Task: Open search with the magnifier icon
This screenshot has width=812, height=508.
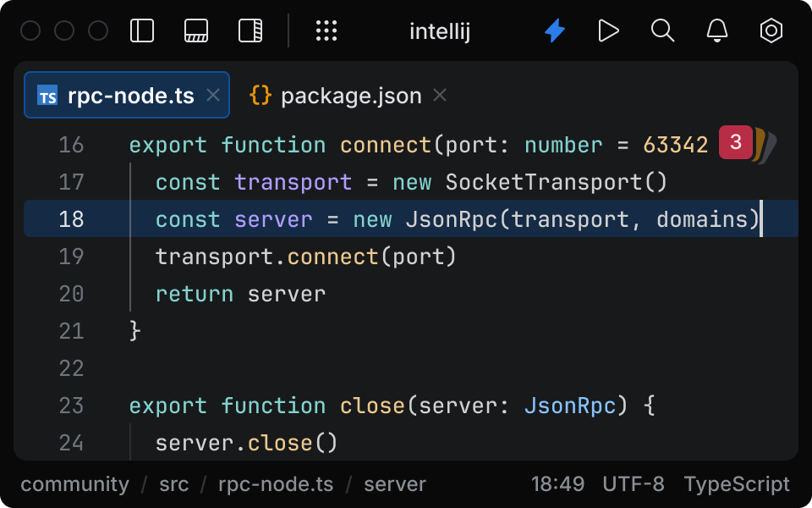Action: click(662, 30)
